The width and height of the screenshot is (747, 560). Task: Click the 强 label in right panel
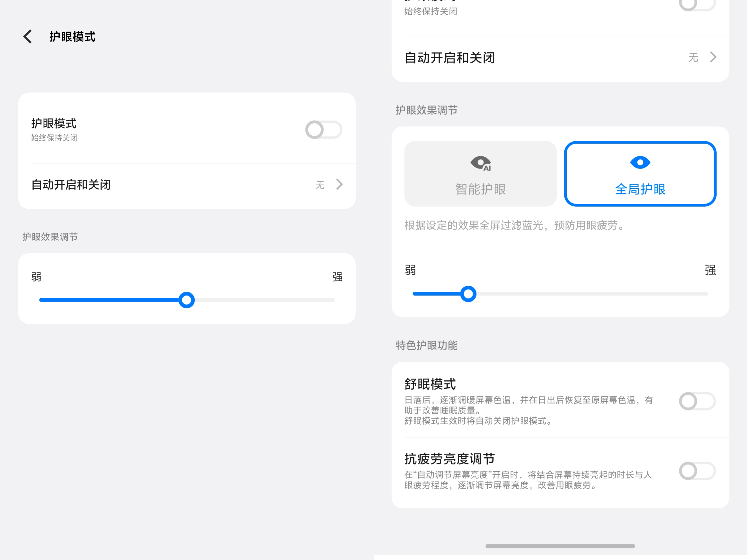[x=710, y=270]
